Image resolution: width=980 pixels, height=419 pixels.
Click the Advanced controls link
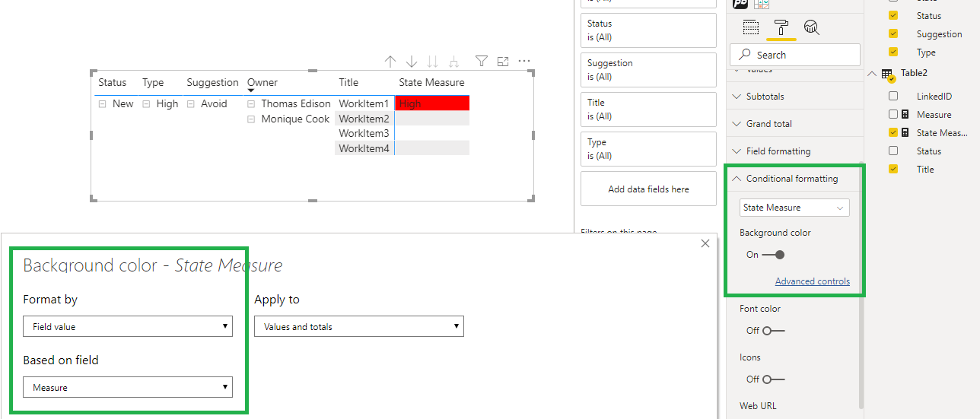[813, 281]
